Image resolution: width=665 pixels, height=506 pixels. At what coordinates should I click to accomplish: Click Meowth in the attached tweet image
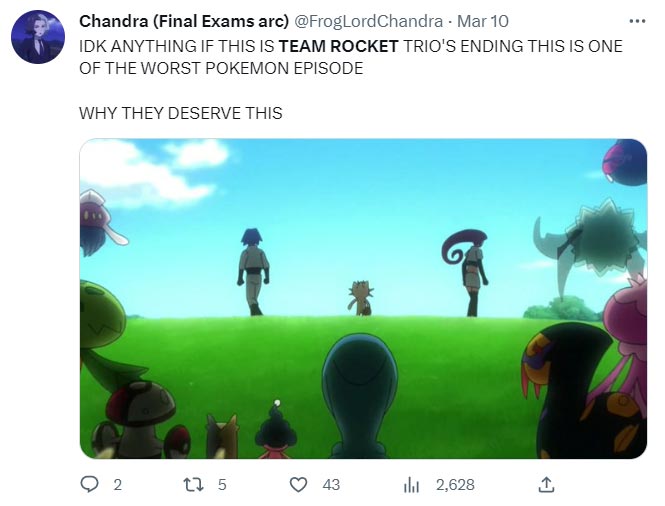coord(360,298)
